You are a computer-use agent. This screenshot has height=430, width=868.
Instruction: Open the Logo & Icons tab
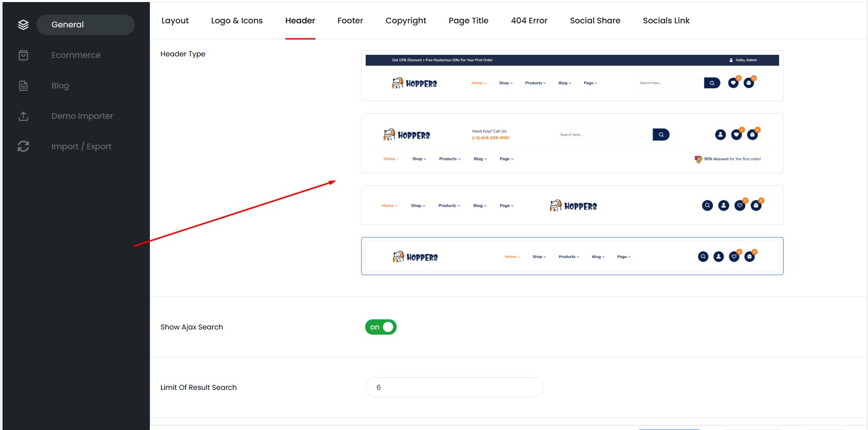(237, 21)
